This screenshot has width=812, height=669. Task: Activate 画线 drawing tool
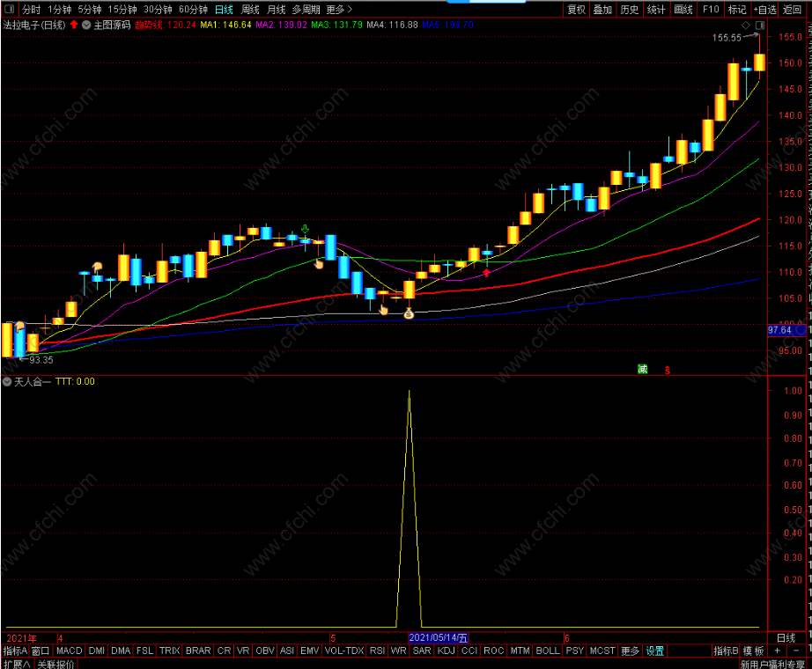tap(683, 10)
